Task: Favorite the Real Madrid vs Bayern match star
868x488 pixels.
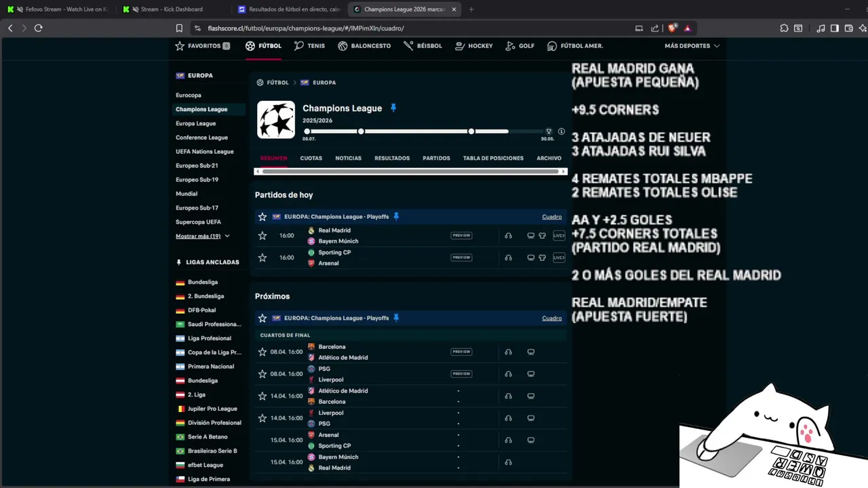Action: 262,236
